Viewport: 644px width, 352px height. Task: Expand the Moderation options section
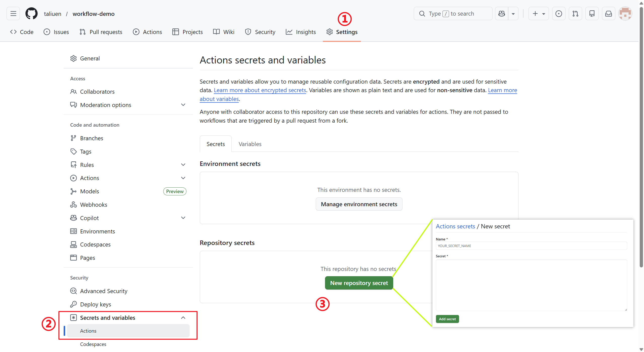pos(183,105)
